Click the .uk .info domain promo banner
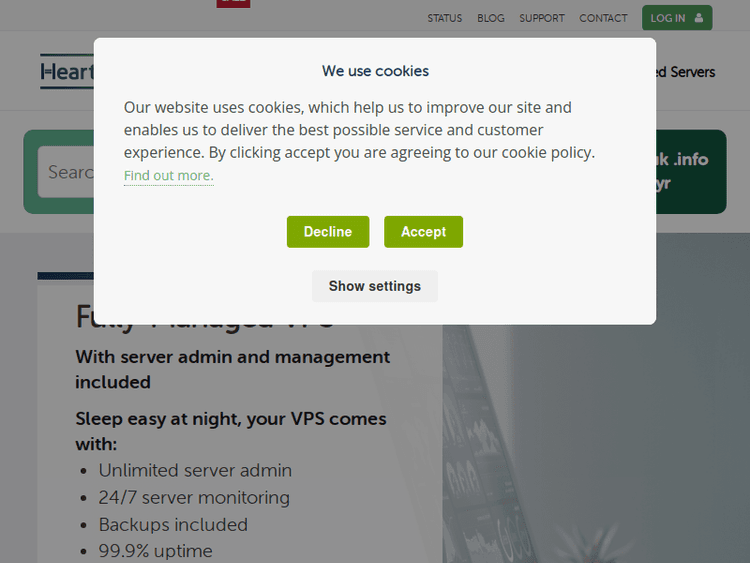 tap(690, 171)
